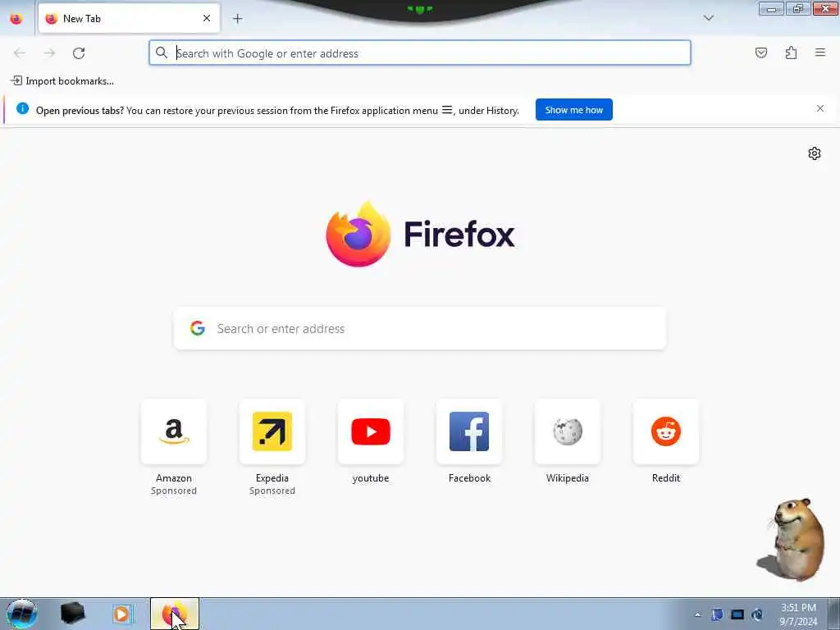Screen dimensions: 840x630
Task: Click the blue flag icon in system tray
Action: click(717, 614)
